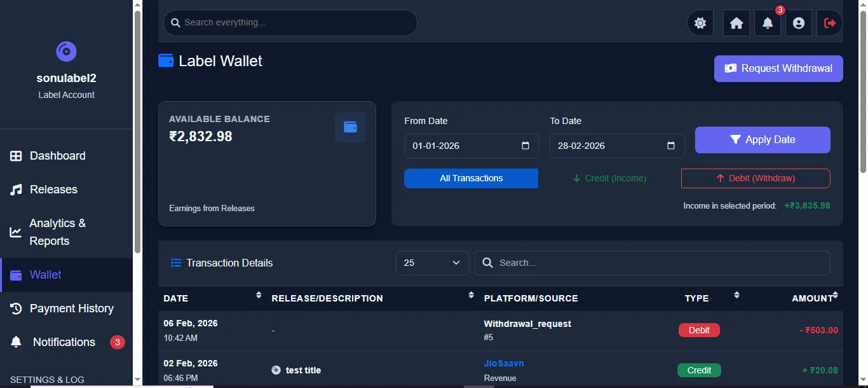The image size is (868, 388).
Task: Click the Request Withdrawal button
Action: point(778,69)
